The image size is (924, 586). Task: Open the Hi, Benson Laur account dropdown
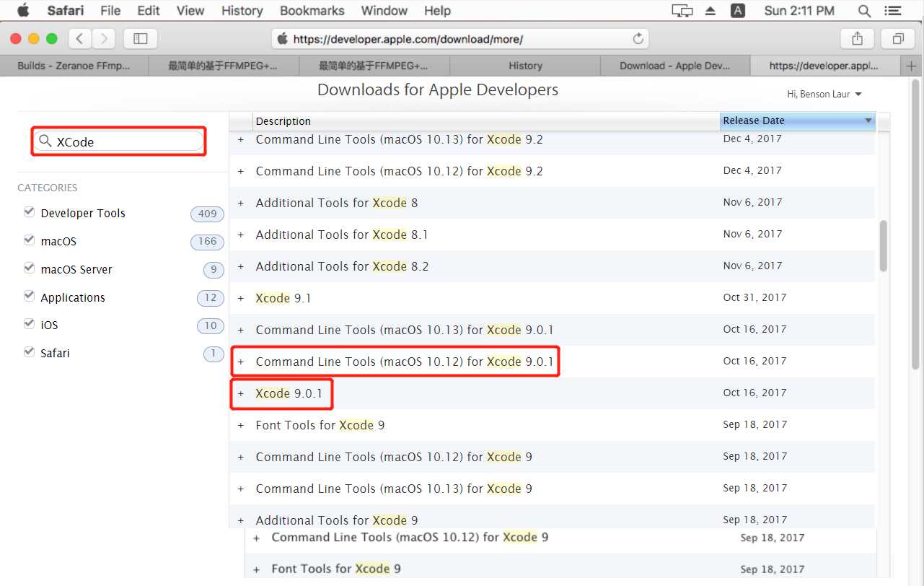pos(824,95)
